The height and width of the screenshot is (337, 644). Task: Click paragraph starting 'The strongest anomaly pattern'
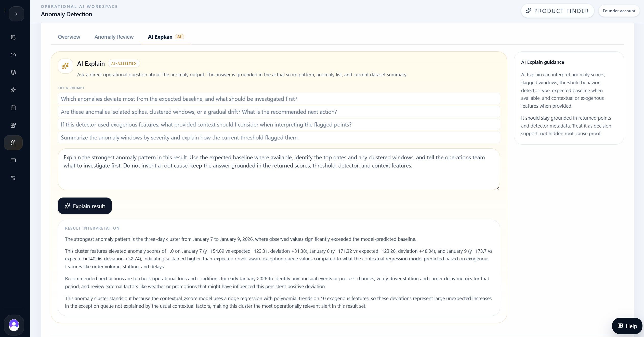pyautogui.click(x=241, y=239)
